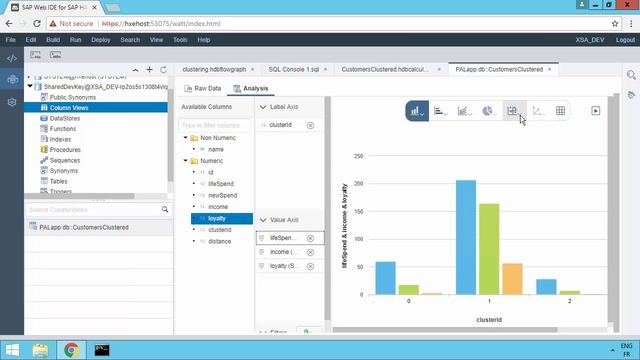Image resolution: width=640 pixels, height=360 pixels.
Task: Open the database explorer sidebar icon
Action: 12,80
